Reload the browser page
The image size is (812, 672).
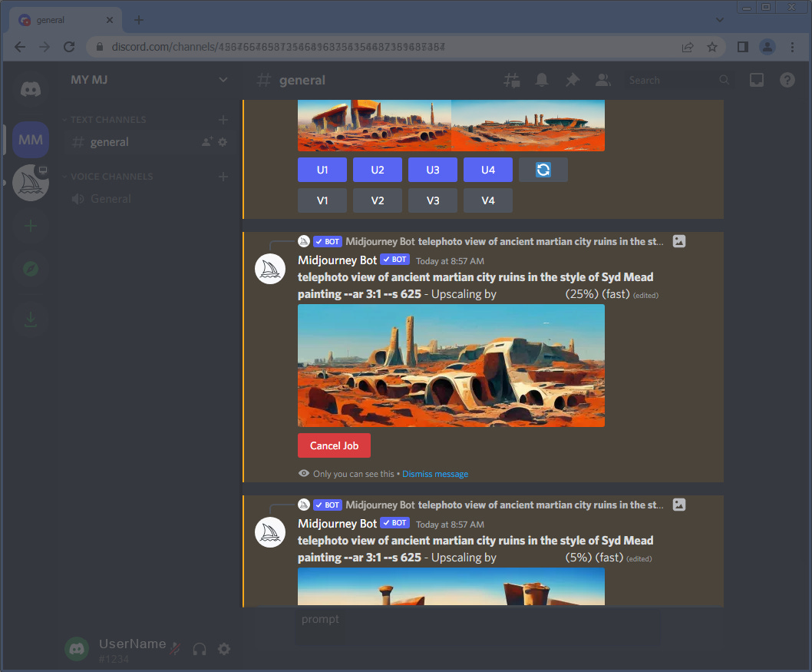tap(69, 47)
